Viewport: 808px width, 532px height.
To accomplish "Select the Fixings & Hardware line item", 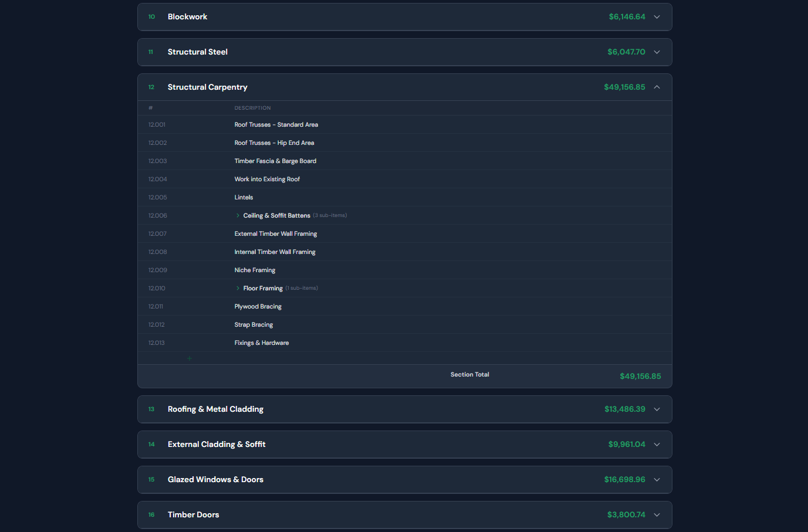I will click(x=405, y=343).
